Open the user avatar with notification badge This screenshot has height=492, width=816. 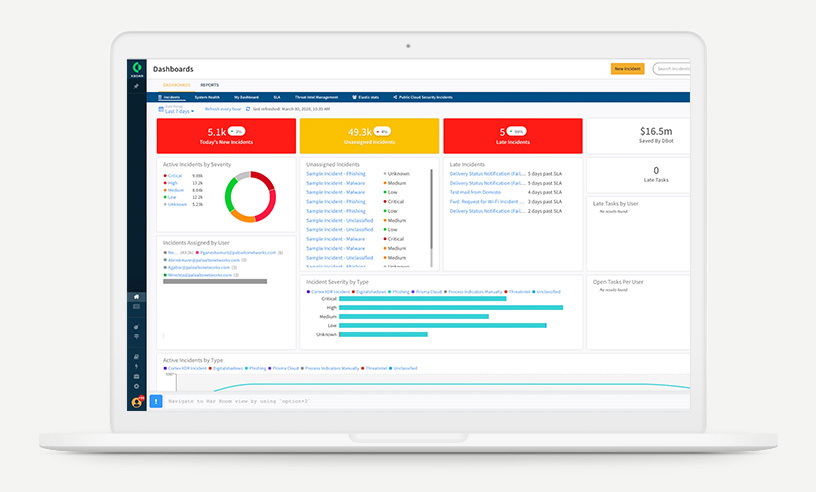137,402
